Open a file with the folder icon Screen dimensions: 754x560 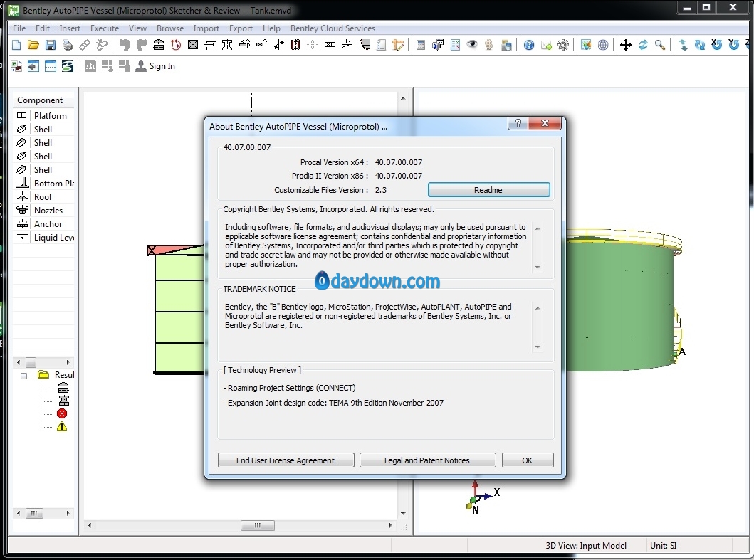point(33,46)
